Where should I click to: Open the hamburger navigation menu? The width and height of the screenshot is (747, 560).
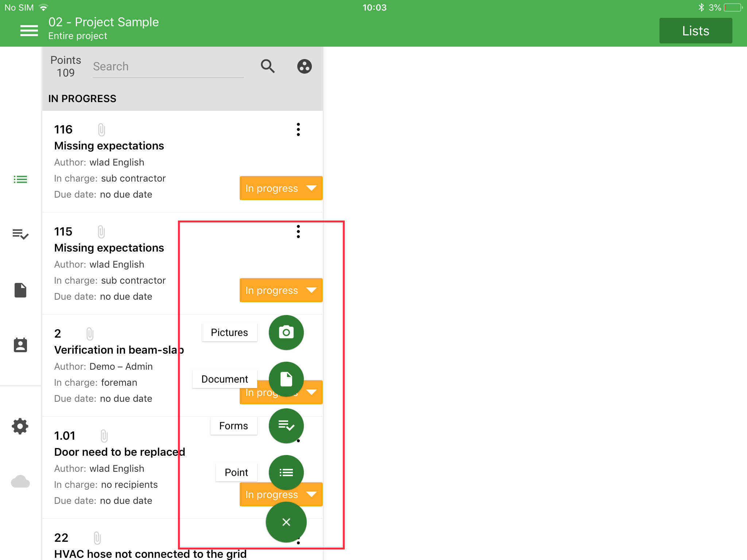pos(29,31)
